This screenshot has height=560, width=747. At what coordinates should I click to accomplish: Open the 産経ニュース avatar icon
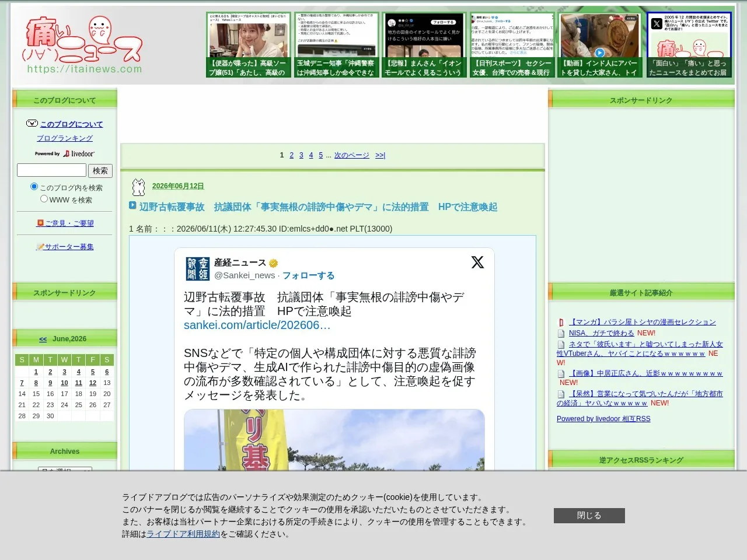(197, 269)
